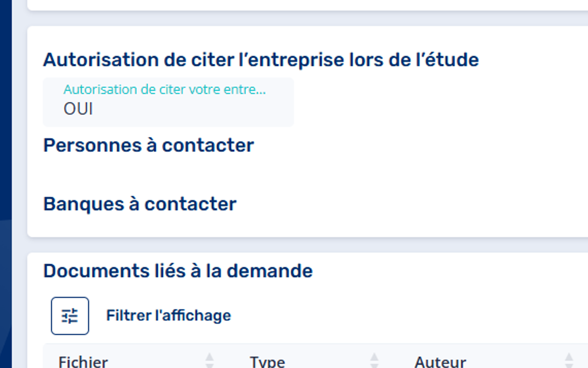The width and height of the screenshot is (588, 368).
Task: Click descending sort arrow beside Type
Action: (x=374, y=366)
